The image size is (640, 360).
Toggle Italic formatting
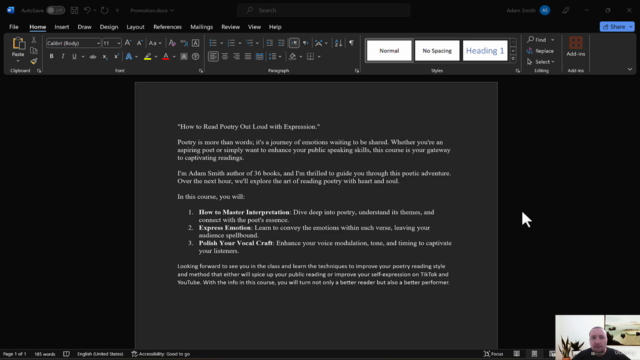click(x=63, y=56)
